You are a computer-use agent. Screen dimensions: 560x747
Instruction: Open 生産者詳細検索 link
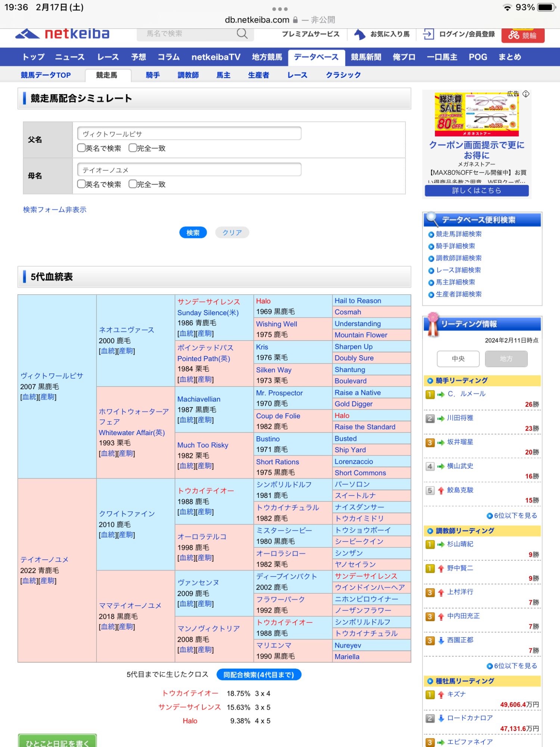click(458, 294)
